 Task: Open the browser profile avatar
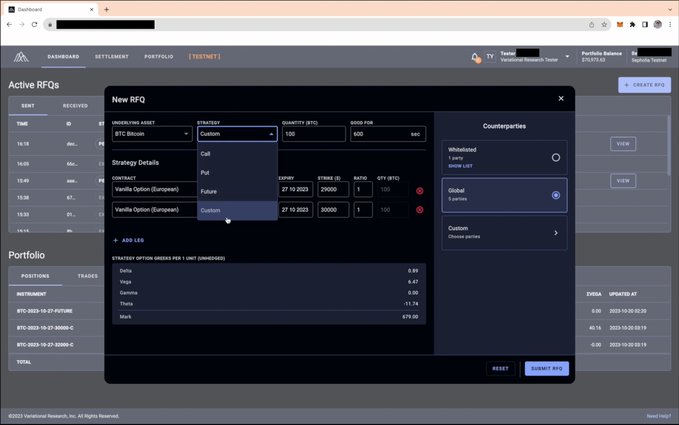coord(657,25)
